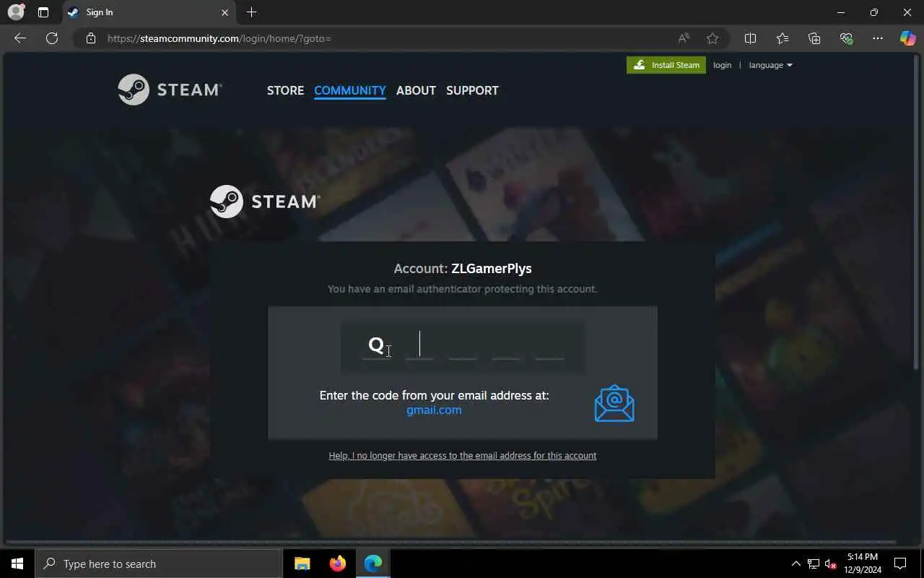Open Read aloud in address bar

coord(683,38)
